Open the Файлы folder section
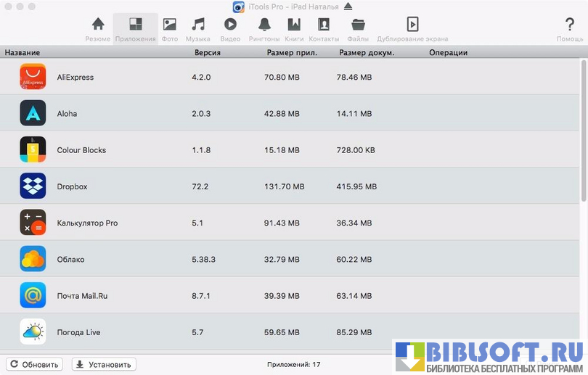This screenshot has width=588, height=375. [358, 28]
